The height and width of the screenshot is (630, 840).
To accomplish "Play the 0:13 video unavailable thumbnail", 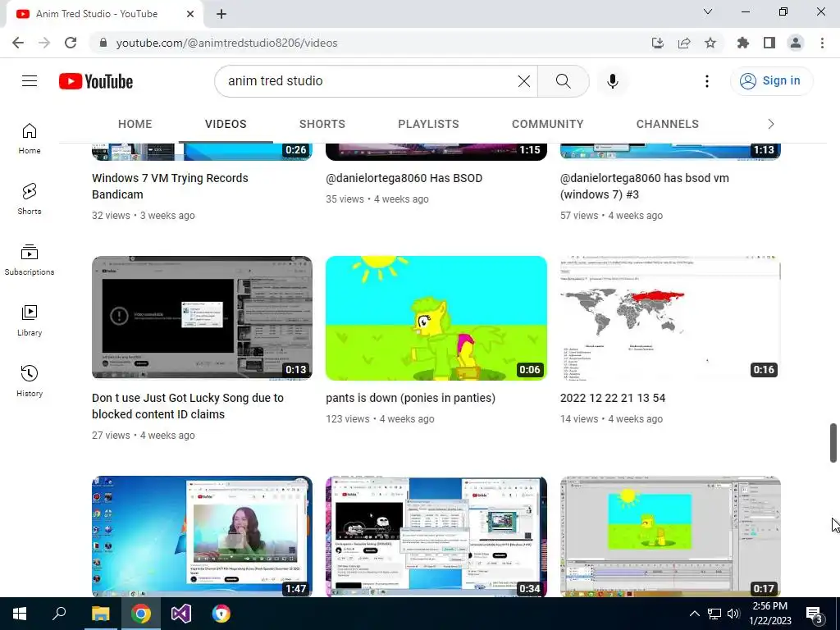I will (x=202, y=317).
